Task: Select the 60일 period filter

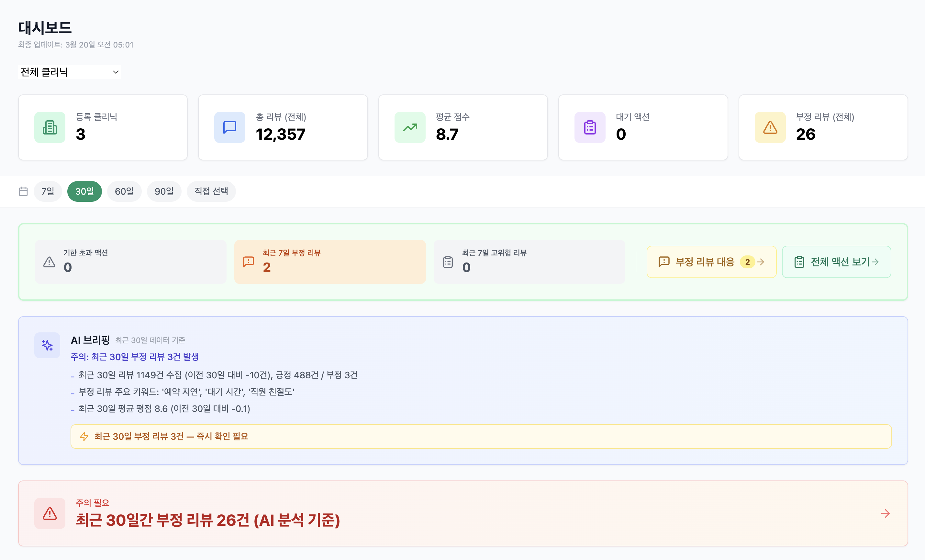Action: (x=124, y=192)
